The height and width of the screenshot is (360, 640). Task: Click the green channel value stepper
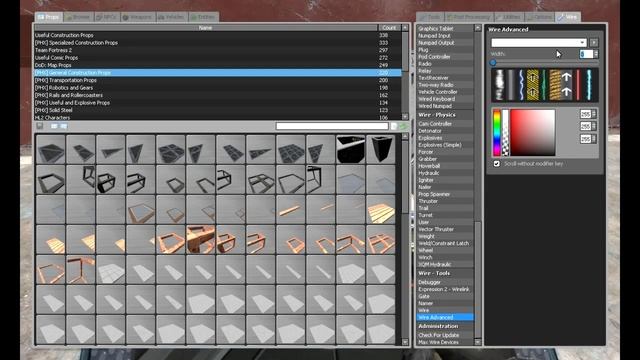(x=594, y=127)
